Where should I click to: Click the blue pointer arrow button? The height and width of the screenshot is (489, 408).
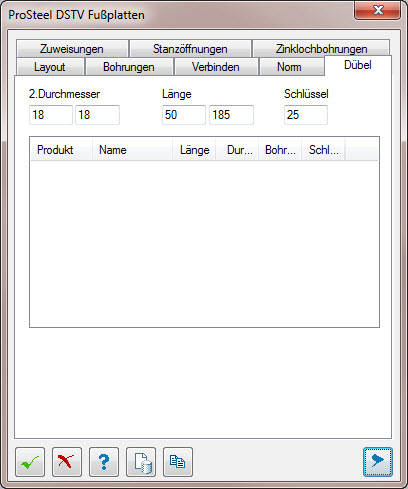pyautogui.click(x=378, y=462)
